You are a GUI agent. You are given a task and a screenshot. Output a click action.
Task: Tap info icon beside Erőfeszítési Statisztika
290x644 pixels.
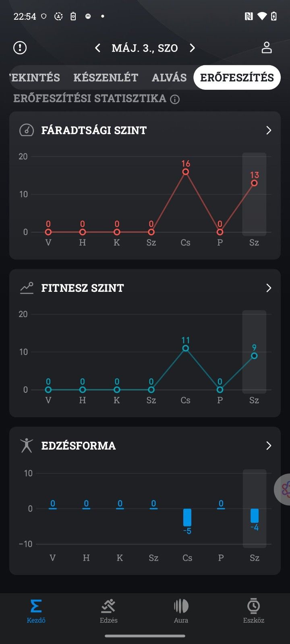(x=175, y=99)
